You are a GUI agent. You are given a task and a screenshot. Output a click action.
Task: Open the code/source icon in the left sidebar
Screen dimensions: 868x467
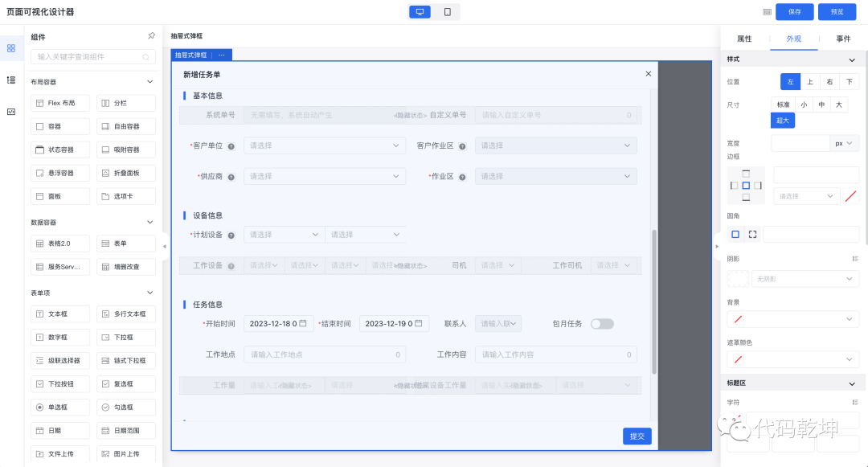tap(11, 111)
